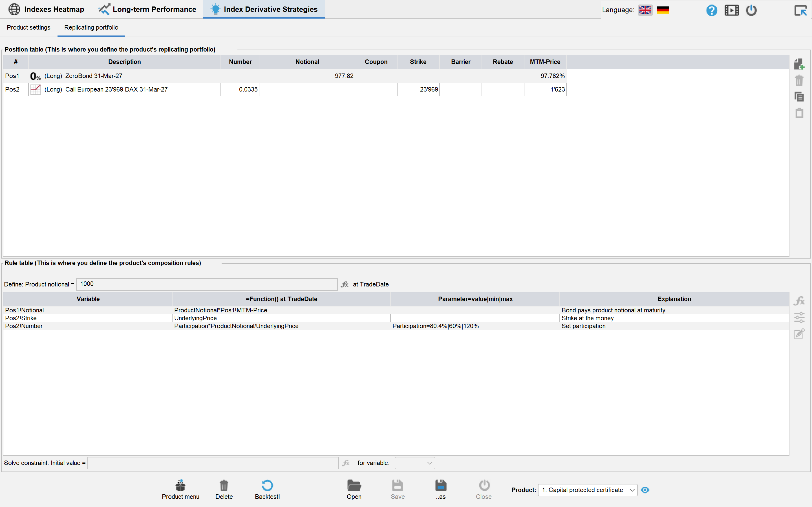
Task: Copy position using the duplicate icon
Action: [799, 97]
